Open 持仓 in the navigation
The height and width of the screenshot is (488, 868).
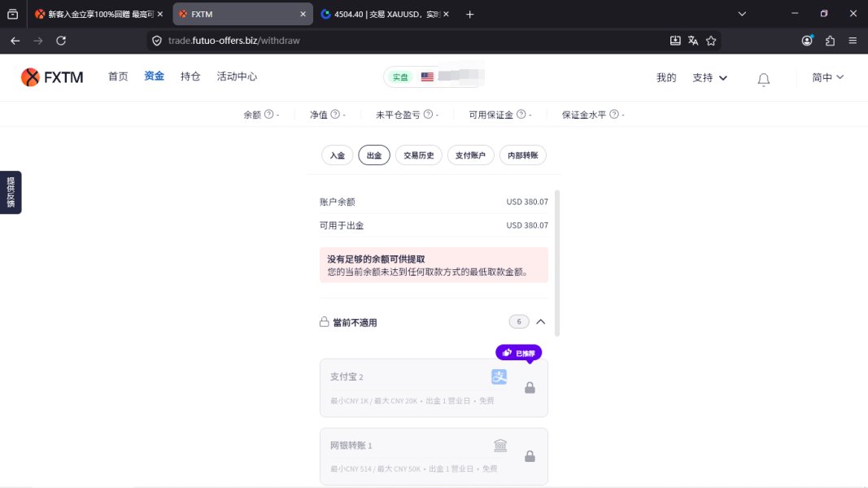pos(190,76)
